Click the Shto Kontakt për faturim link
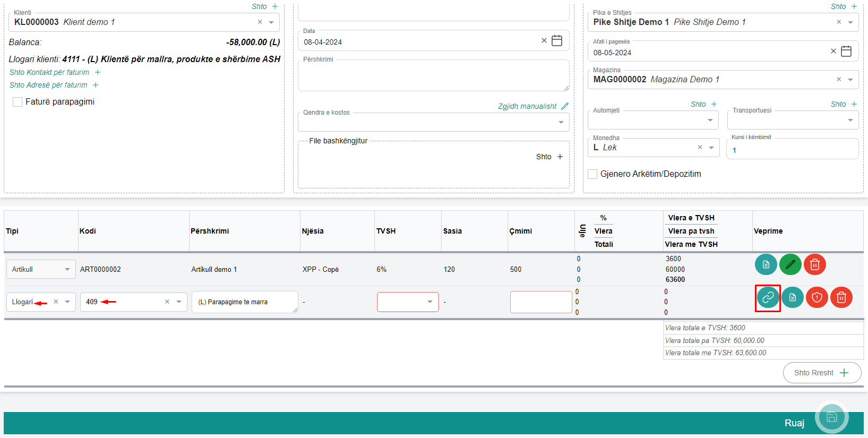 point(50,72)
